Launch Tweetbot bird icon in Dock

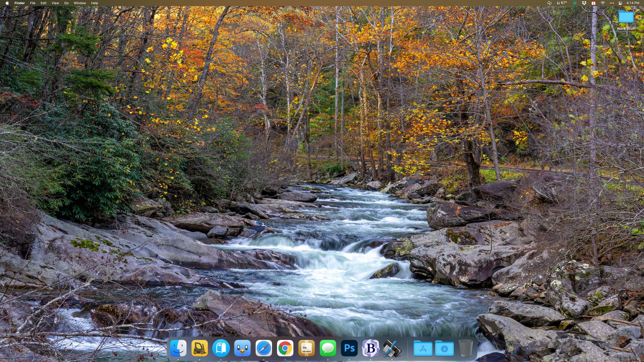(x=242, y=348)
